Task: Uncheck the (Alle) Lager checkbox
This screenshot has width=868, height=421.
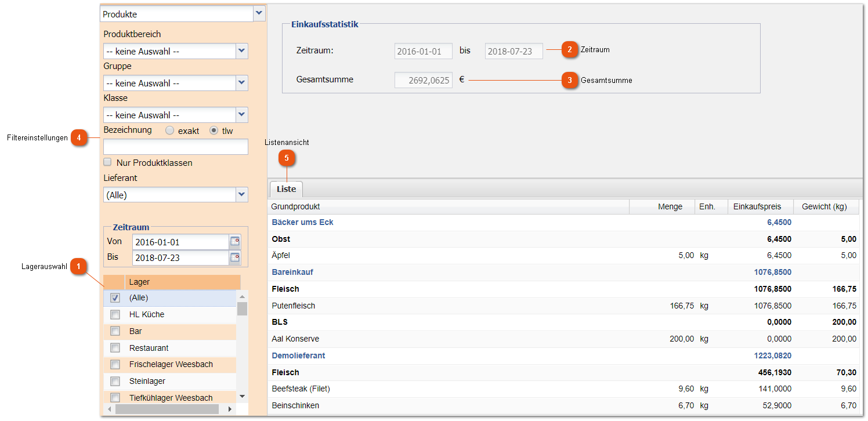Action: pos(115,298)
